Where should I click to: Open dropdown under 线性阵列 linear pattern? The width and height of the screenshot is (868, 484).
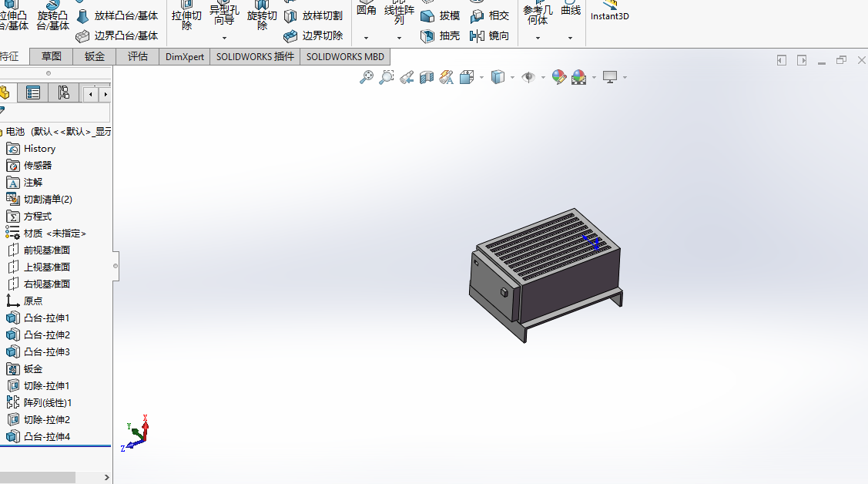(399, 39)
